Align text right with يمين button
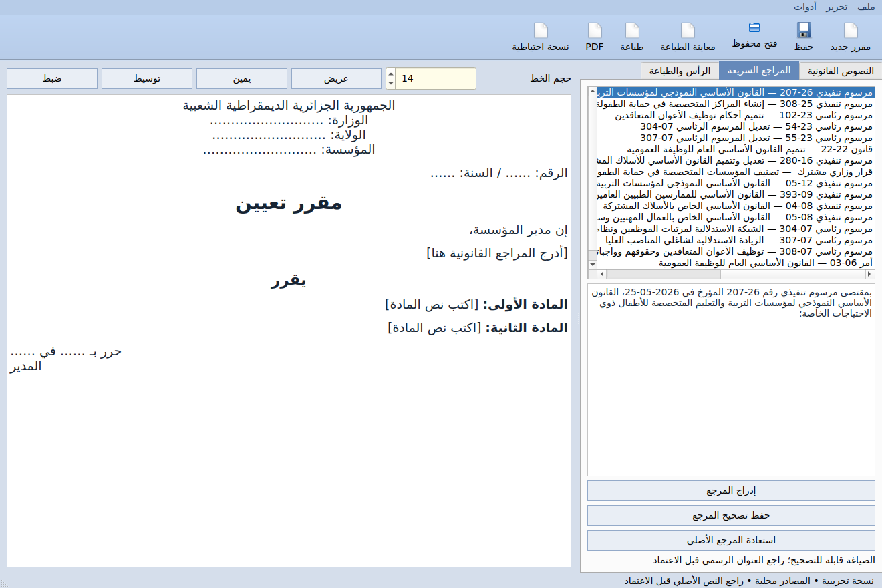 [x=242, y=78]
